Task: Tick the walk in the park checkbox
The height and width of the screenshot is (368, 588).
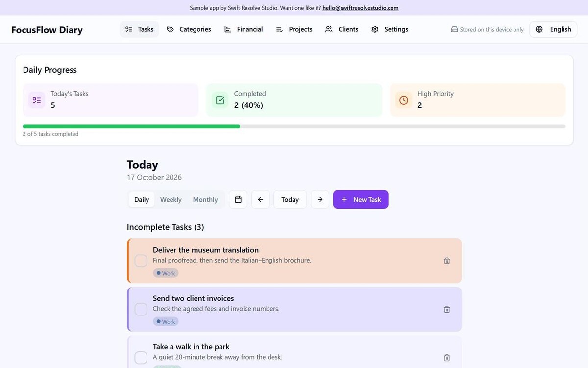Action: [x=141, y=358]
